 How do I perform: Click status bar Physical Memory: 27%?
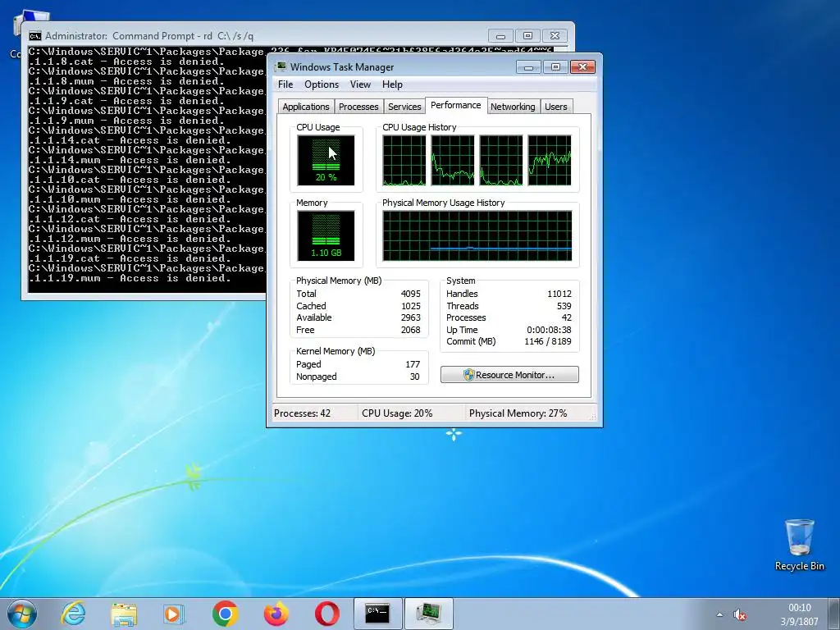tap(518, 413)
